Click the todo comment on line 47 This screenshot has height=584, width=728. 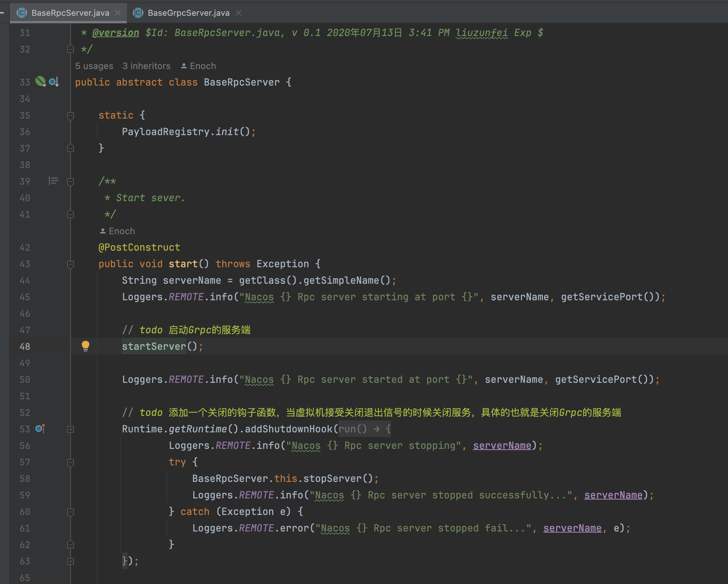click(186, 330)
